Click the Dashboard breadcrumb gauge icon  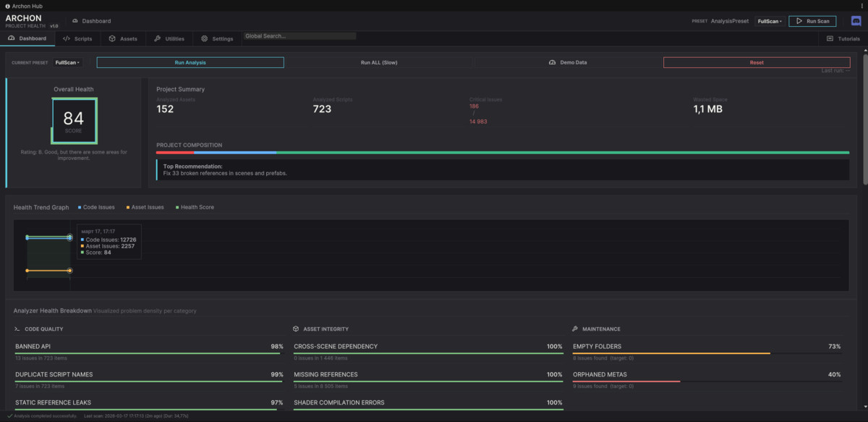coord(76,21)
